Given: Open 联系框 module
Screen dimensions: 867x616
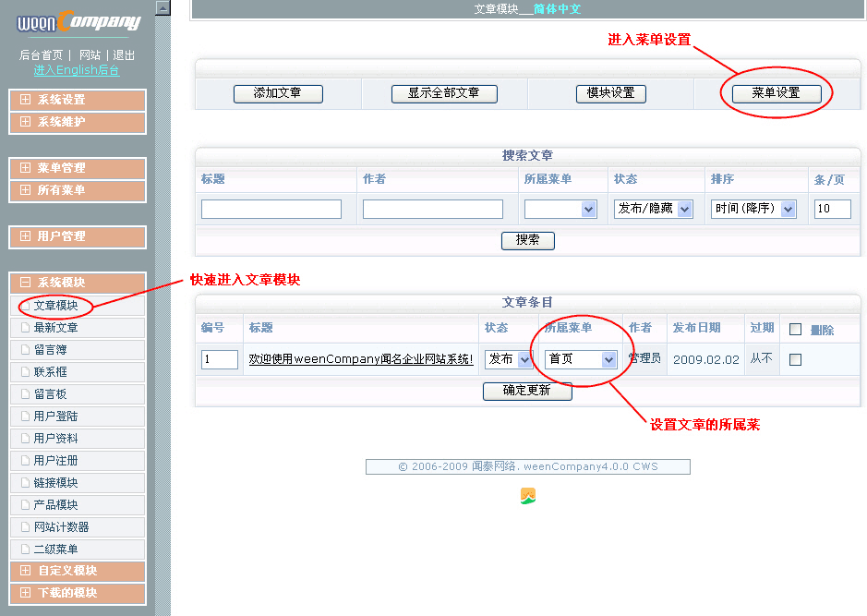Looking at the screenshot, I should [78, 371].
